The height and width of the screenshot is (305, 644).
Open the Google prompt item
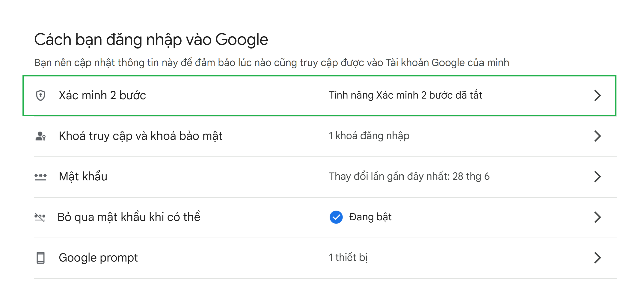pos(326,258)
